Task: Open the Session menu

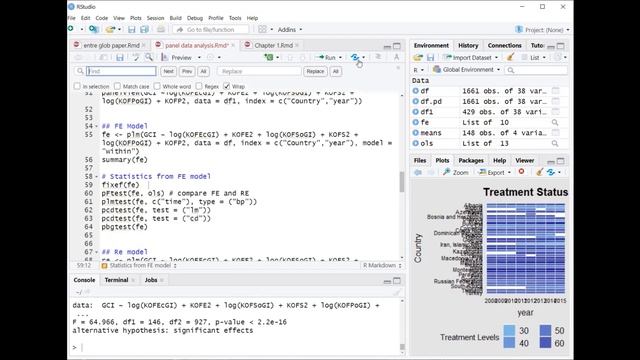Action: coord(155,18)
